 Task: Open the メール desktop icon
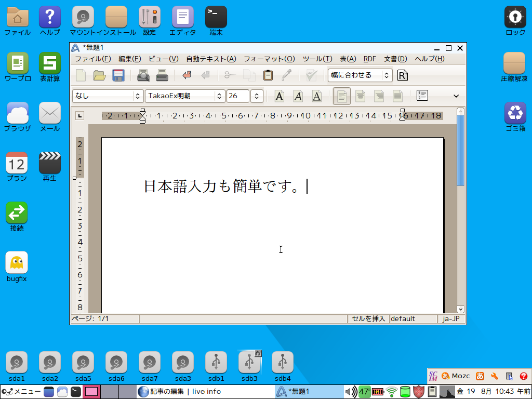click(x=50, y=117)
